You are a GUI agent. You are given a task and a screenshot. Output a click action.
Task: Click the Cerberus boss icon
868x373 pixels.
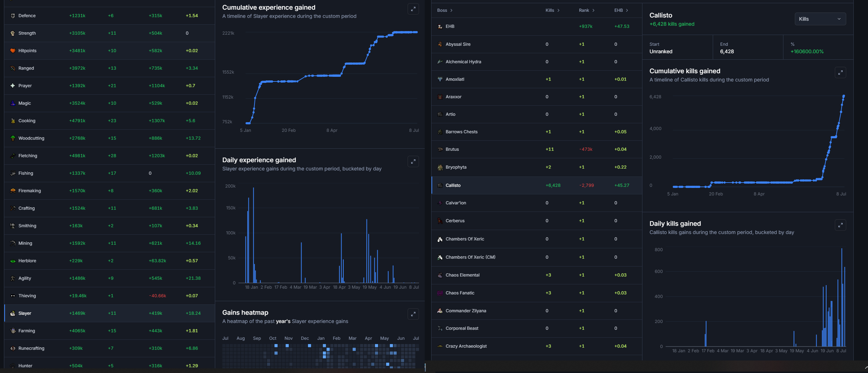(440, 221)
